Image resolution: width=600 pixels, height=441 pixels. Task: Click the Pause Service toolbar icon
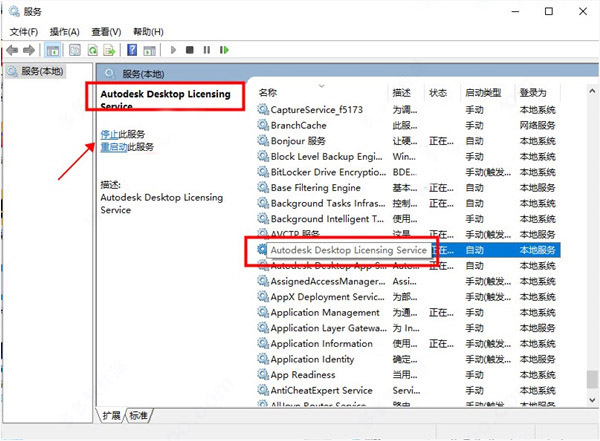pos(206,49)
